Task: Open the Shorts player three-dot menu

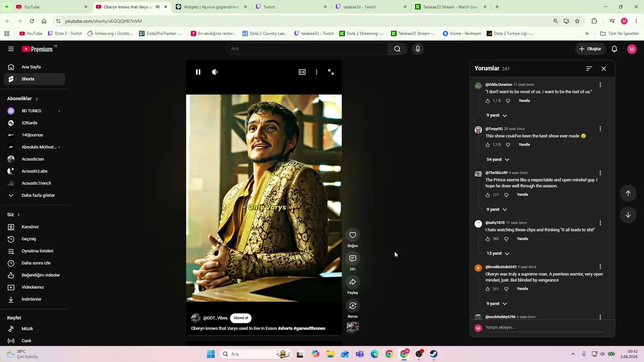Action: (x=316, y=72)
